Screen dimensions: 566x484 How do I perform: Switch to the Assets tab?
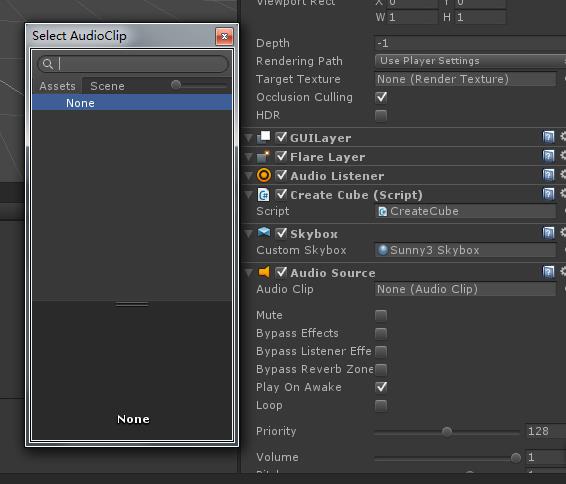point(57,86)
